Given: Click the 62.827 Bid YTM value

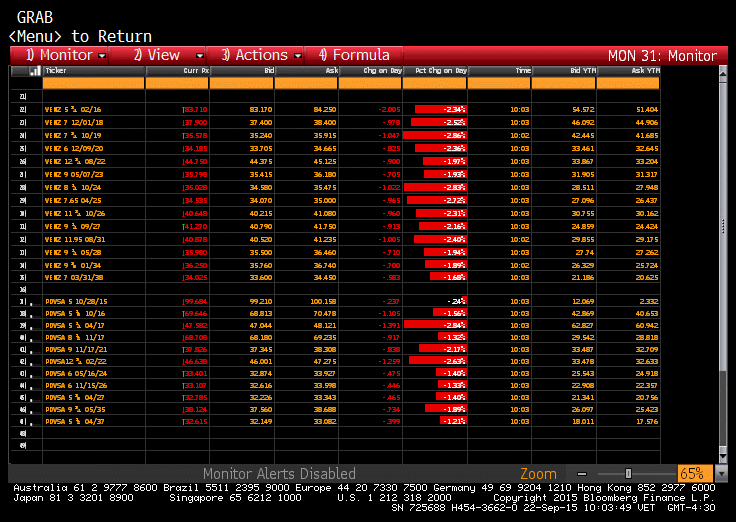Looking at the screenshot, I should pos(583,325).
